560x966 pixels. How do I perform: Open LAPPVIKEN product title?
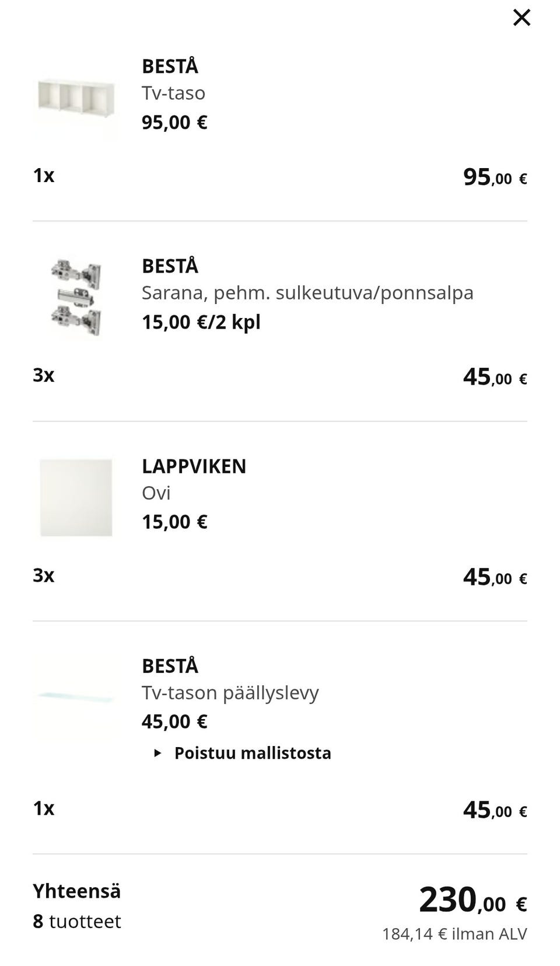(x=194, y=466)
